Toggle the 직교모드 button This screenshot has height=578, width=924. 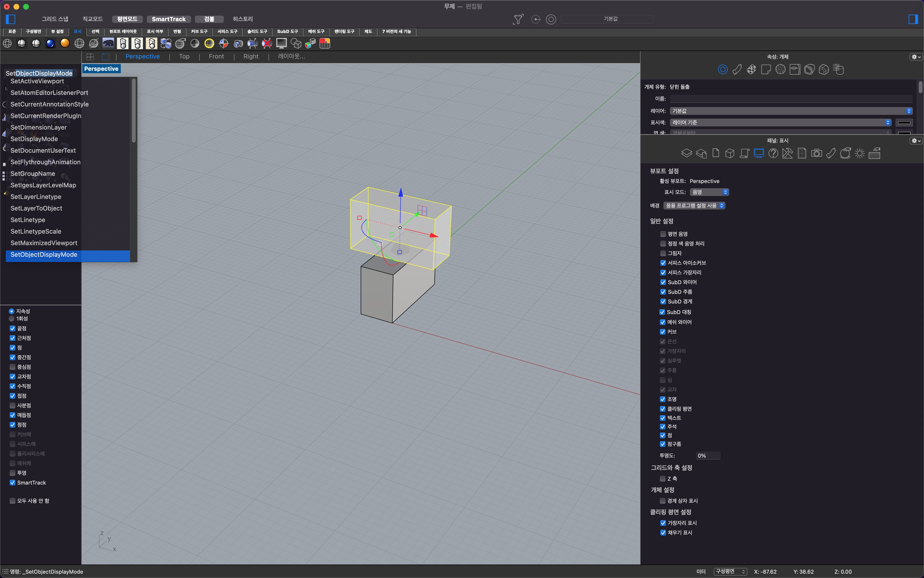(x=92, y=19)
